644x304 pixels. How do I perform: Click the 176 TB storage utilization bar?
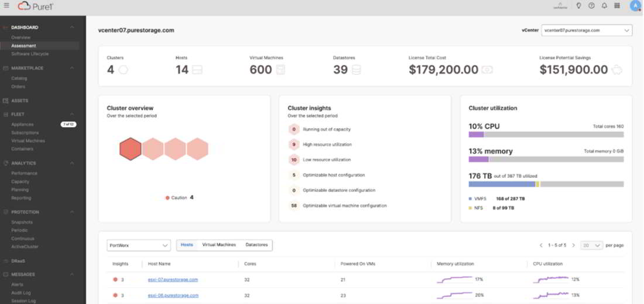point(546,184)
